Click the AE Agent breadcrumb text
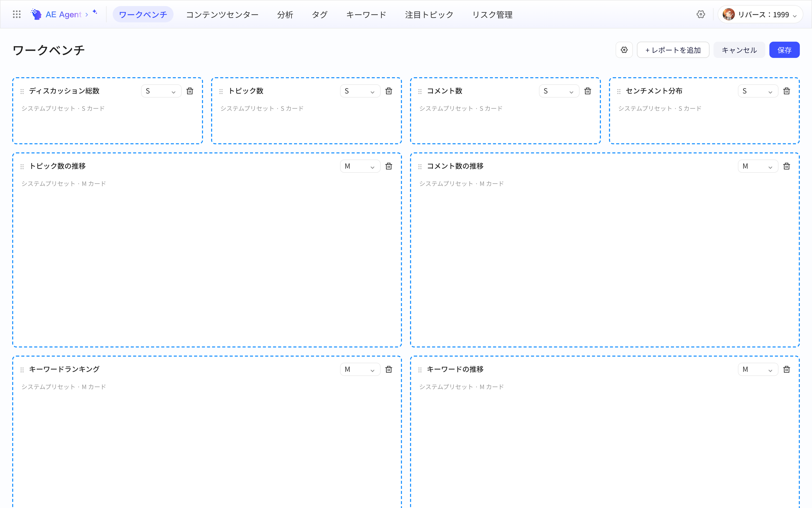The image size is (812, 508). (x=63, y=14)
